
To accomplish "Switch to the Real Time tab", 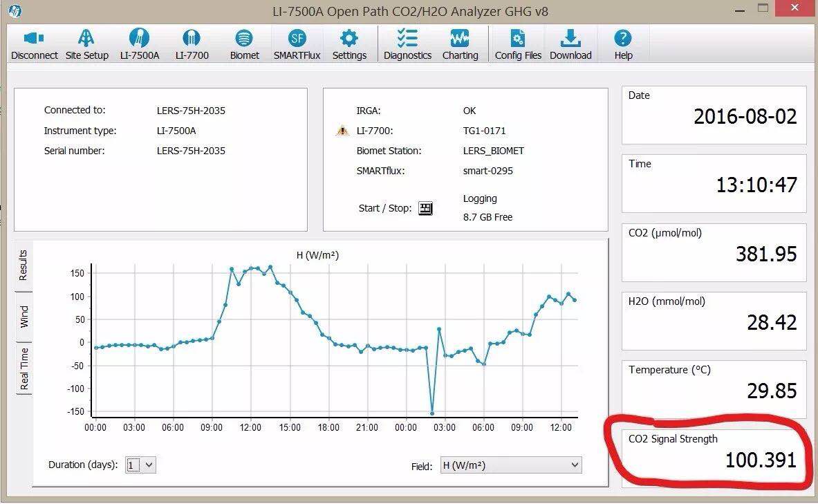I will [x=24, y=369].
